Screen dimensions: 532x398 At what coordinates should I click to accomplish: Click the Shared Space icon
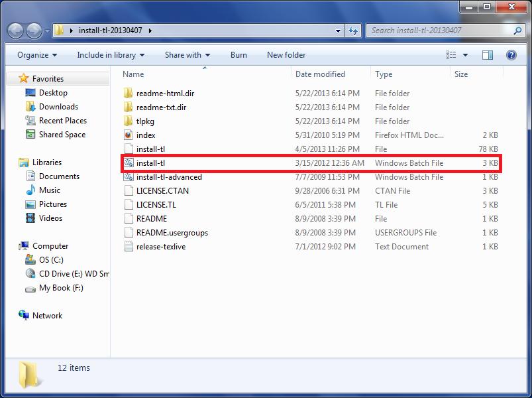click(30, 135)
